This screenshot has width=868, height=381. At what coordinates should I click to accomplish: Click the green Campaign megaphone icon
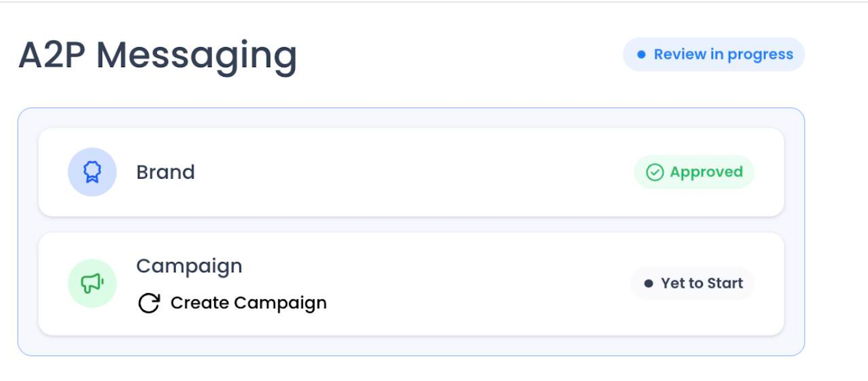92,283
